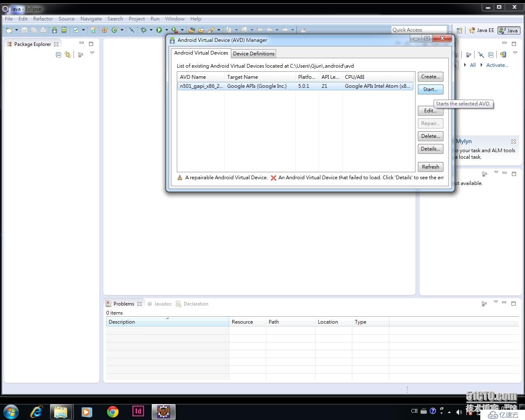Click the New wizard toolbar icon
Screen dimensions: 525x420
point(9,30)
